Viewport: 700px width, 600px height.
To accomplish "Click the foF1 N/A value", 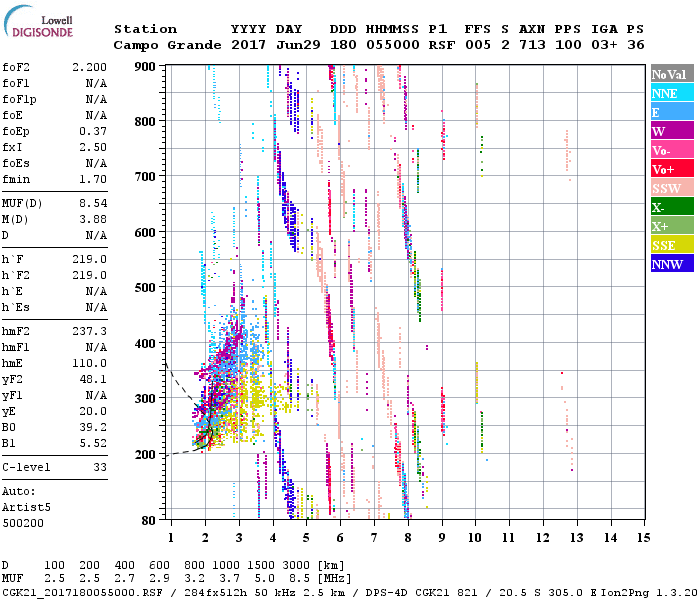I will coord(96,83).
